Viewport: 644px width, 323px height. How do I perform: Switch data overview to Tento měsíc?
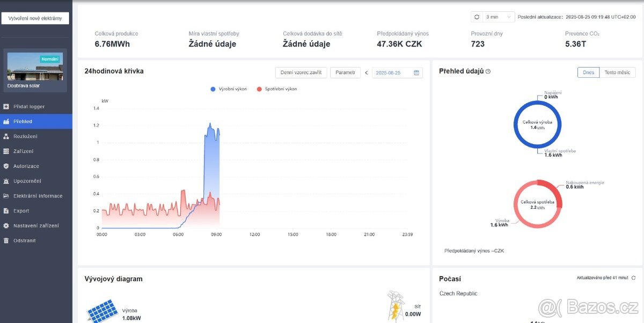(617, 72)
